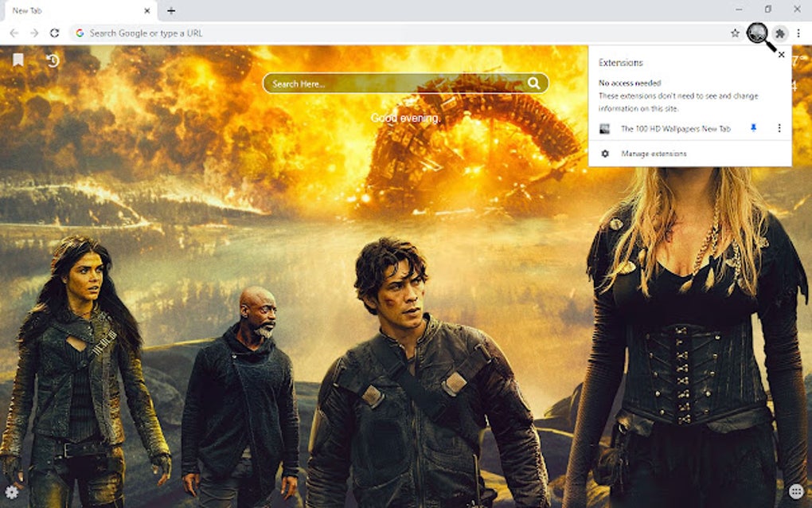
Task: Open the history clock icon
Action: click(53, 61)
